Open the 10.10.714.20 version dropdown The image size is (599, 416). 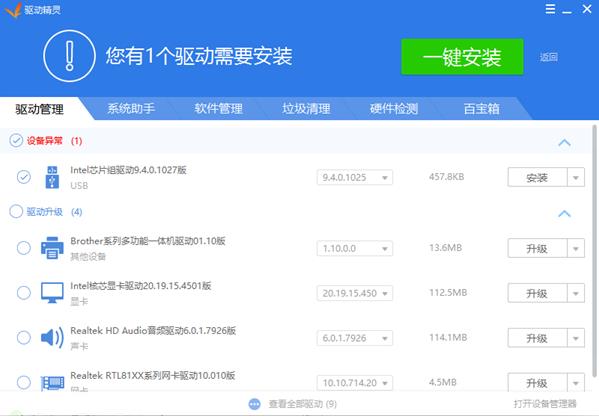pos(355,383)
